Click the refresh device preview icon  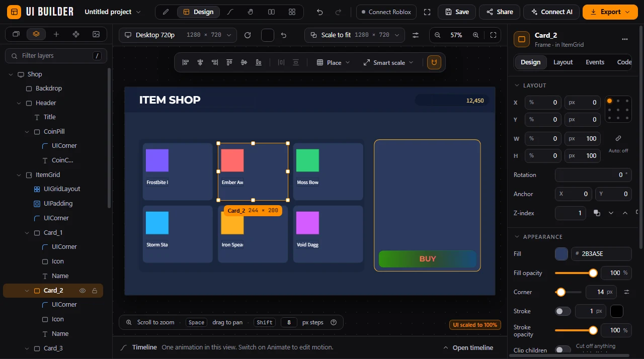coord(248,35)
